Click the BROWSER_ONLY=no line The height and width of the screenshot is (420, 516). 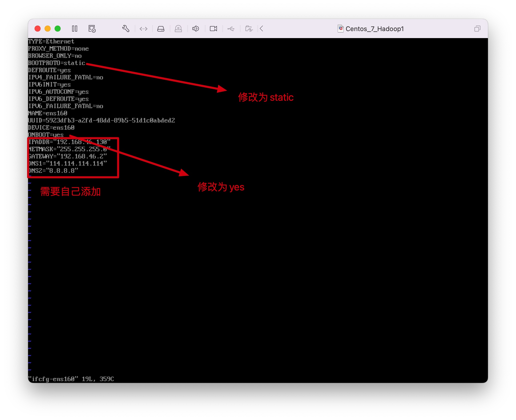point(55,56)
